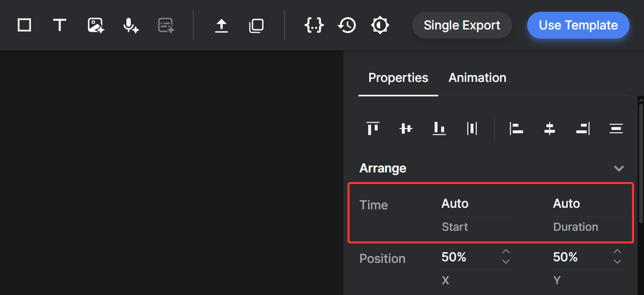
Task: Click the Single Export button
Action: [x=462, y=25]
